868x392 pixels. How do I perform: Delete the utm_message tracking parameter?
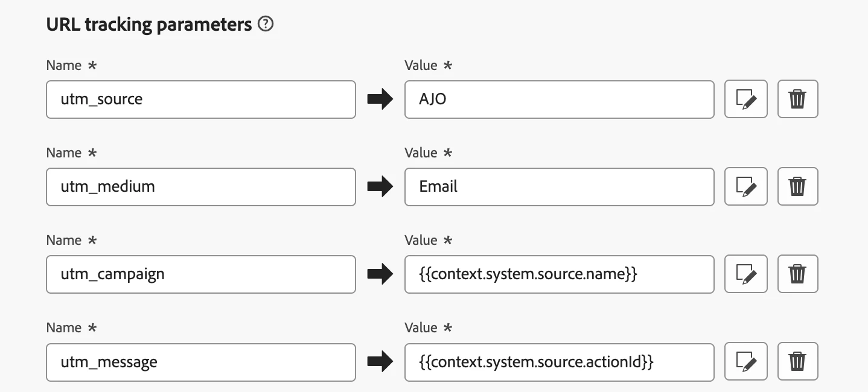coord(797,361)
